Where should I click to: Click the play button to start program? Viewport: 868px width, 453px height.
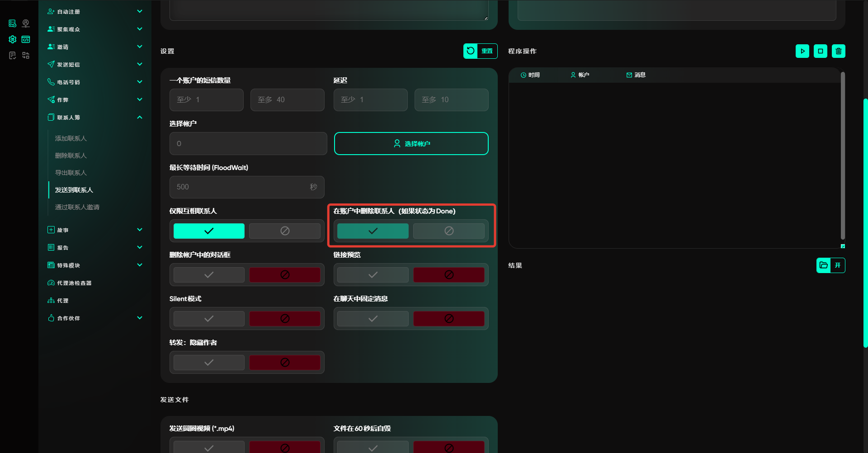(802, 51)
